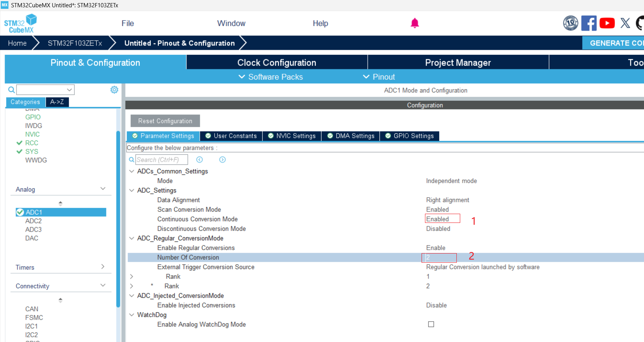This screenshot has width=644, height=342.
Task: Open the YouTube link icon
Action: pyautogui.click(x=607, y=23)
